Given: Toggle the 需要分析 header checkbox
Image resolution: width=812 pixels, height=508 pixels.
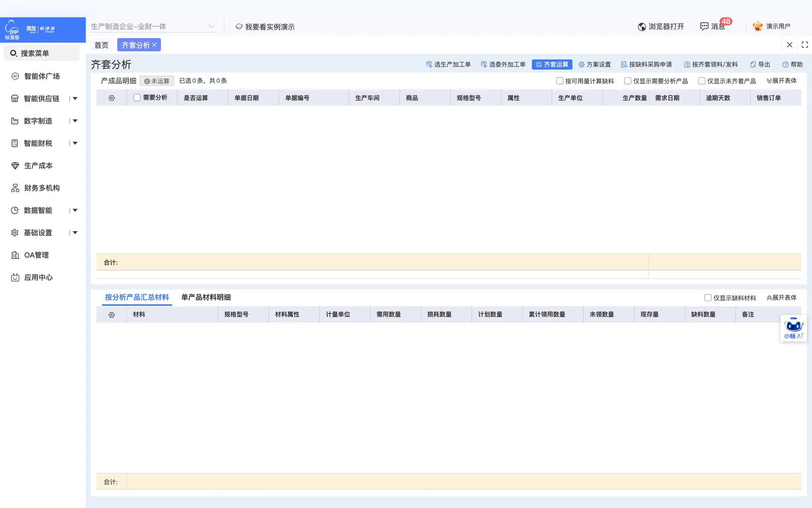Looking at the screenshot, I should 137,98.
